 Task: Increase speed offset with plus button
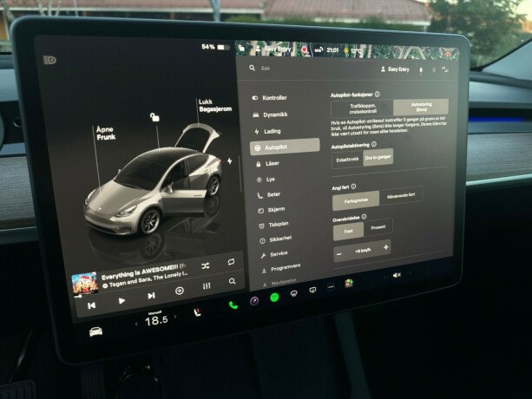pos(386,247)
